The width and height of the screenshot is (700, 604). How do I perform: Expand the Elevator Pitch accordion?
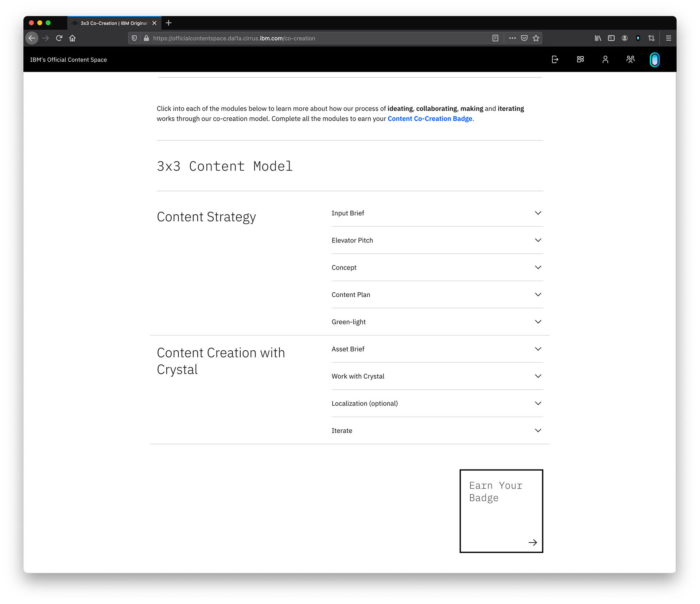(x=437, y=241)
